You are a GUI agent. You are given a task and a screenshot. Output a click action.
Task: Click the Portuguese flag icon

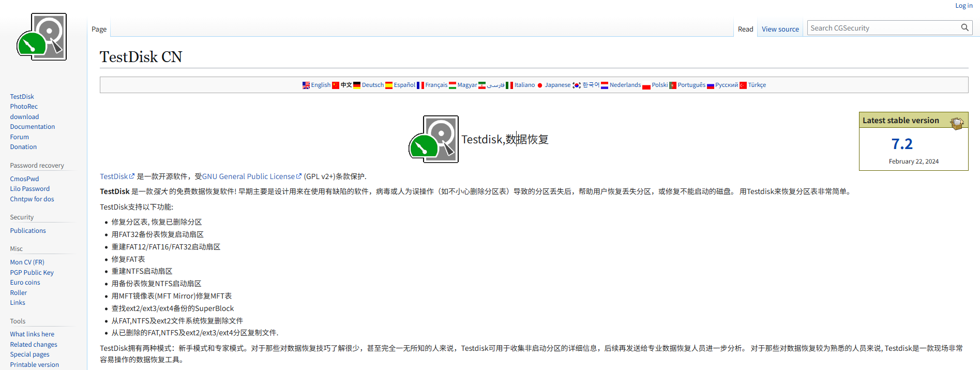click(673, 85)
